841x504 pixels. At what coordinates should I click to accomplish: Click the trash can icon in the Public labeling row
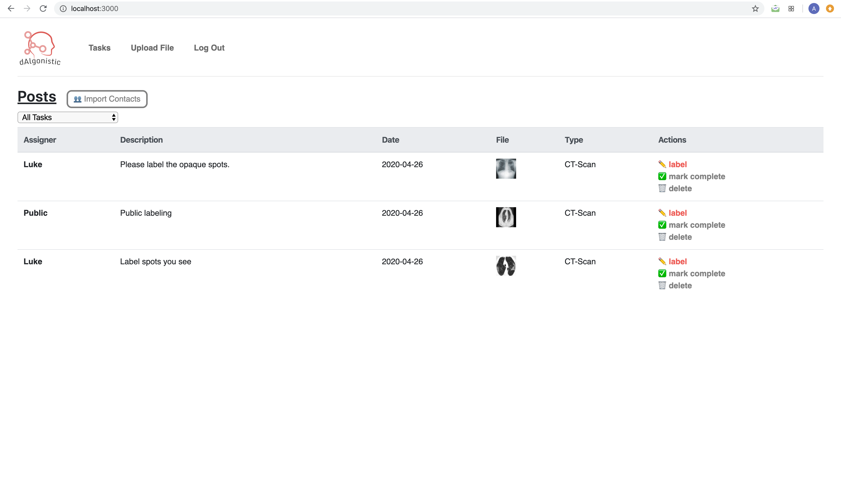(x=662, y=237)
